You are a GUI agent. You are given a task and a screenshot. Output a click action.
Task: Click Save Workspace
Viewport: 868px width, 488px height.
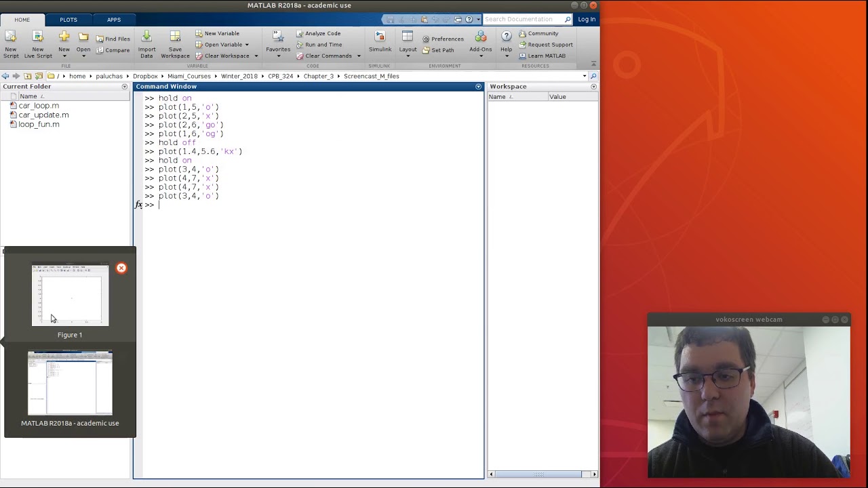click(x=175, y=44)
